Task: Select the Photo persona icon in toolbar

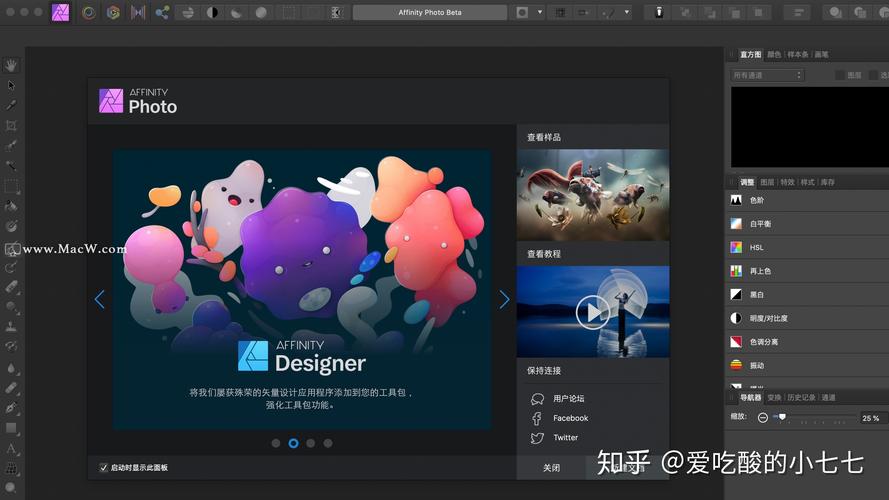Action: [60, 12]
